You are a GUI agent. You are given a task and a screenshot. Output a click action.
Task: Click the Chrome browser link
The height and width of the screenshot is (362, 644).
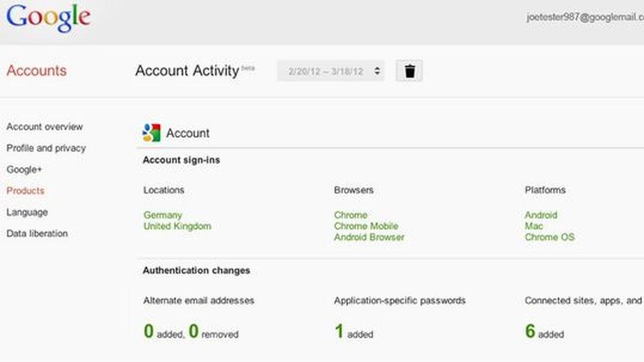pyautogui.click(x=351, y=215)
